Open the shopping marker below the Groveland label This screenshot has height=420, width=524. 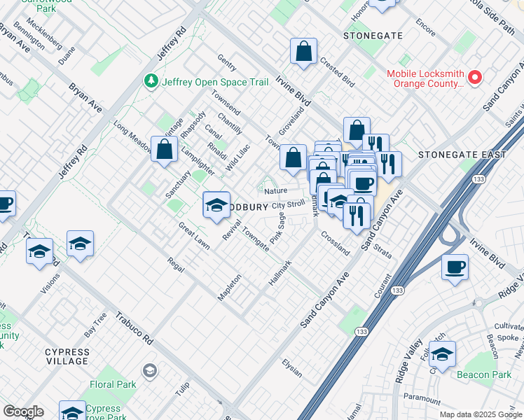pos(293,160)
